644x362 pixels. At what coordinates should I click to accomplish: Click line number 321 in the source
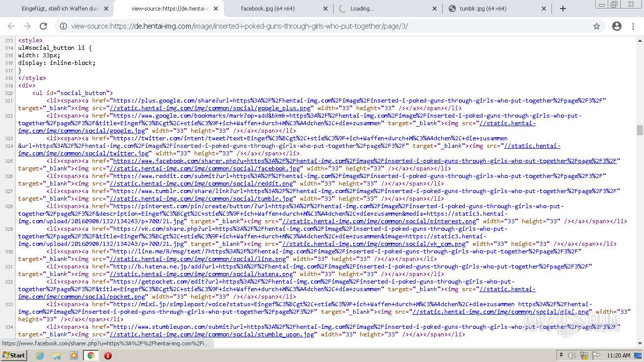click(x=9, y=101)
